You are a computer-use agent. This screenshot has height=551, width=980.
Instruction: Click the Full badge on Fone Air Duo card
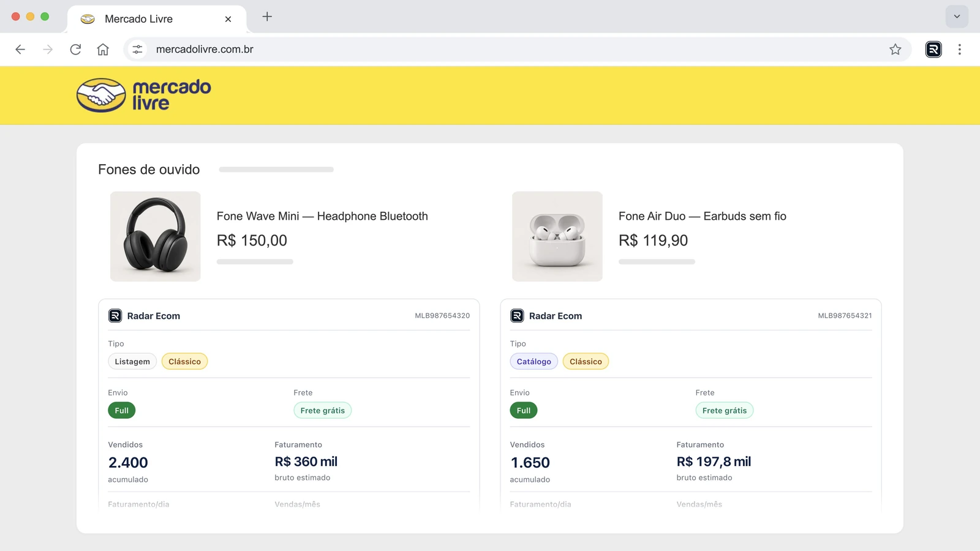pyautogui.click(x=524, y=411)
